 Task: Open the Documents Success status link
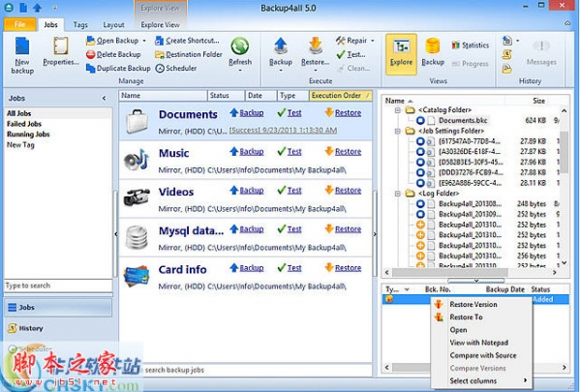pos(283,131)
